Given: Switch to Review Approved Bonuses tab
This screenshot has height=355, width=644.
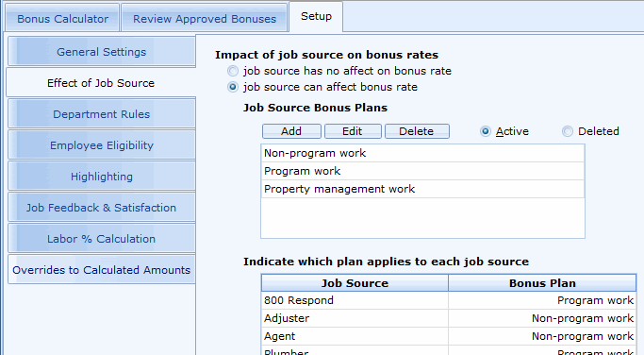Looking at the screenshot, I should tap(205, 19).
